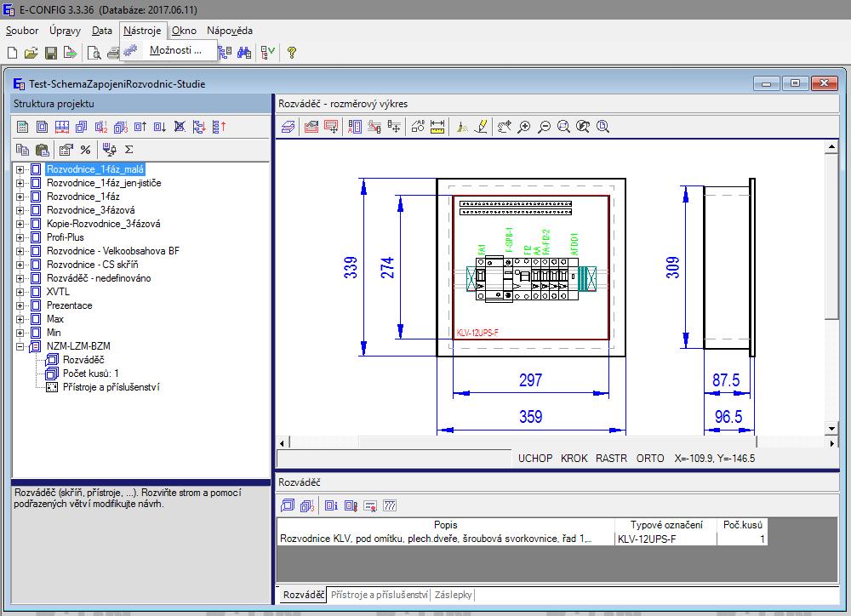
Task: Expand the Max tree node
Action: (20, 319)
